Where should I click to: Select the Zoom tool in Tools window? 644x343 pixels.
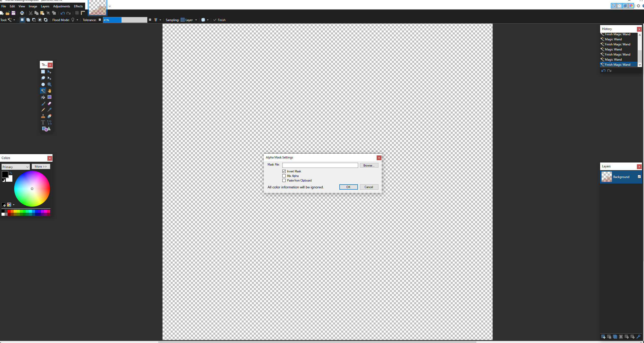[49, 84]
